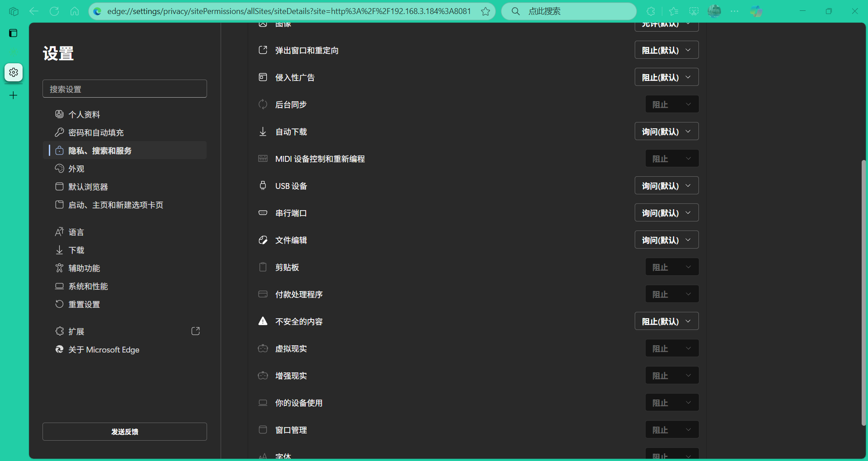Screen dimensions: 868x461
Task: Expand the 自动下载 permission dropdown
Action: point(666,132)
